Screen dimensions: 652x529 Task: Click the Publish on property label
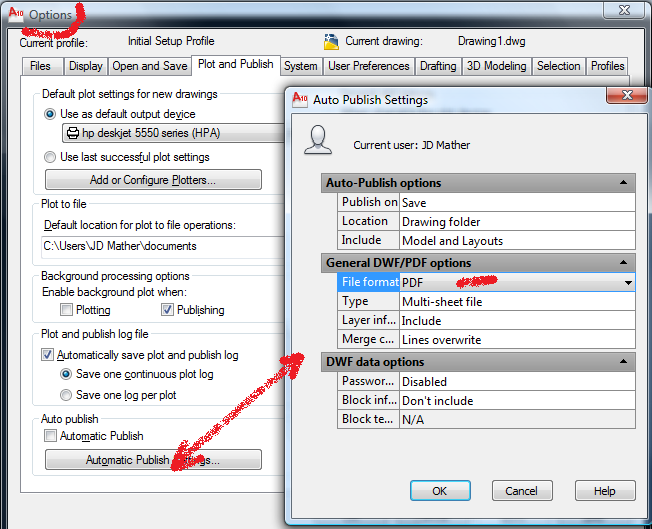click(x=369, y=202)
